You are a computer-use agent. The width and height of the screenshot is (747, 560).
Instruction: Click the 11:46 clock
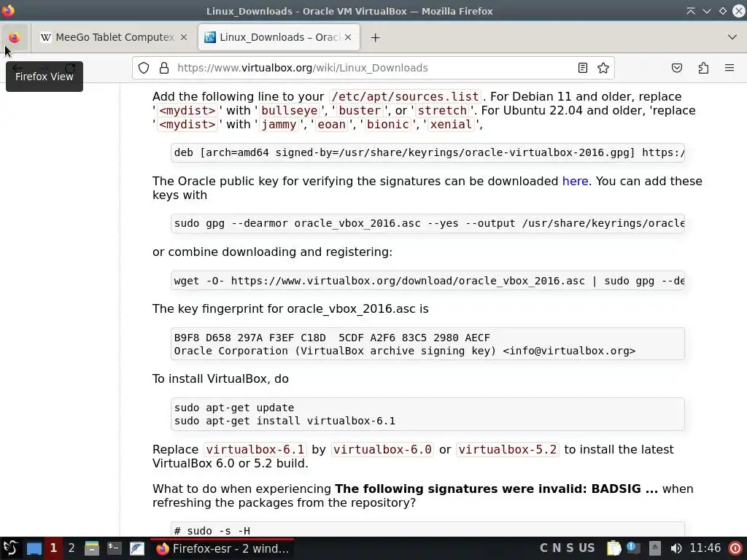click(x=705, y=548)
